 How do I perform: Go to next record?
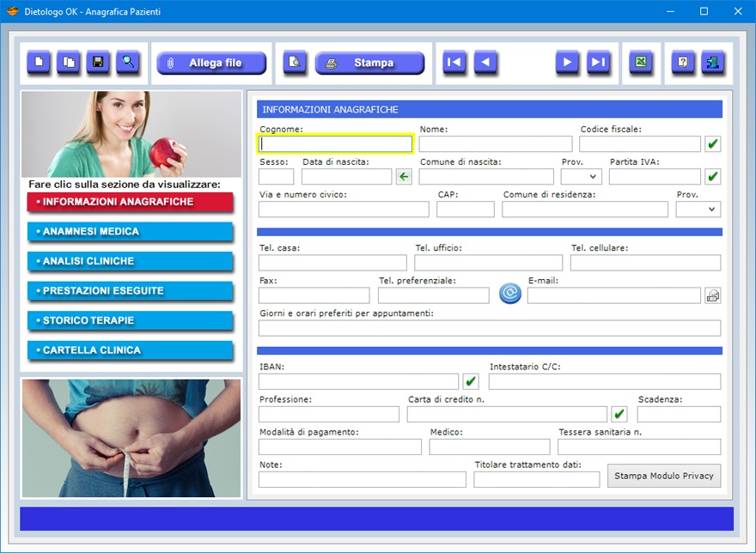click(567, 62)
